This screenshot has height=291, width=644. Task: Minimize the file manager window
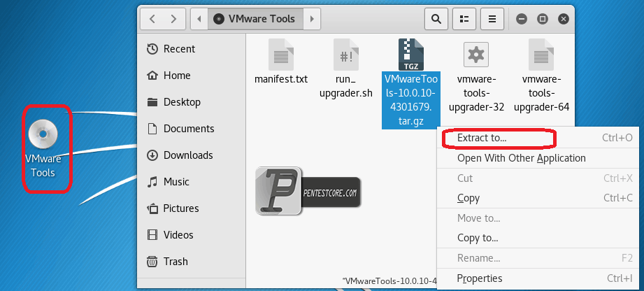[x=522, y=19]
